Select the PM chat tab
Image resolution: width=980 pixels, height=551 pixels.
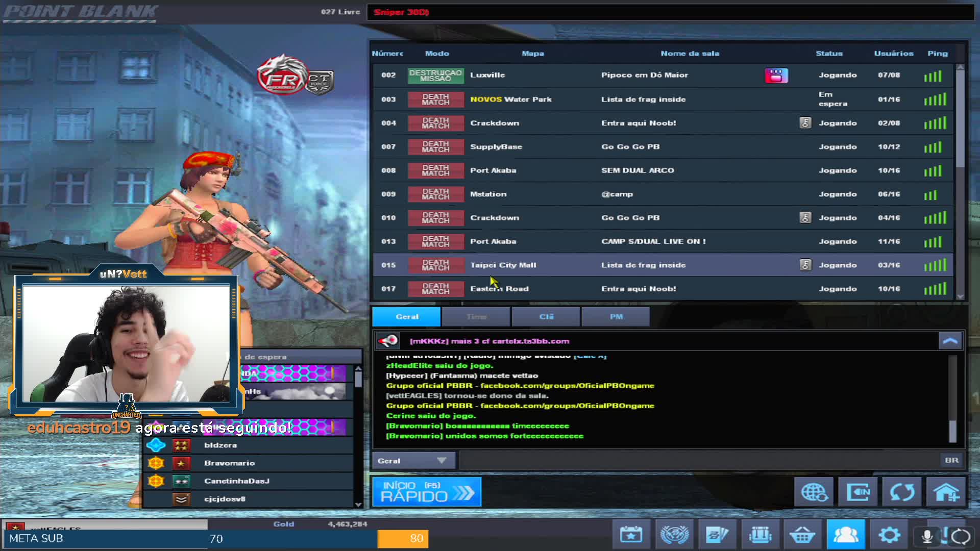[x=616, y=317]
